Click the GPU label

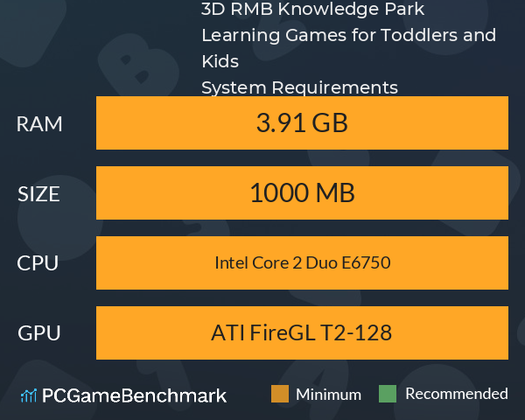[38, 332]
